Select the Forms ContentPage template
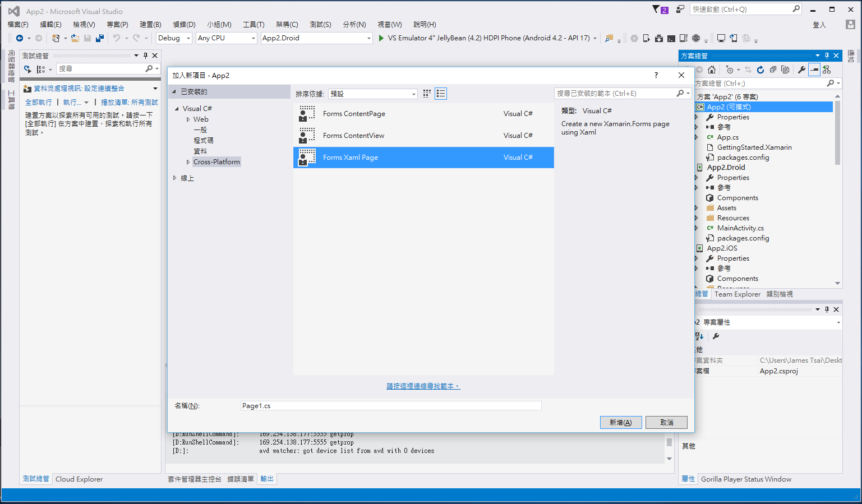Viewport: 862px width, 504px height. point(423,114)
